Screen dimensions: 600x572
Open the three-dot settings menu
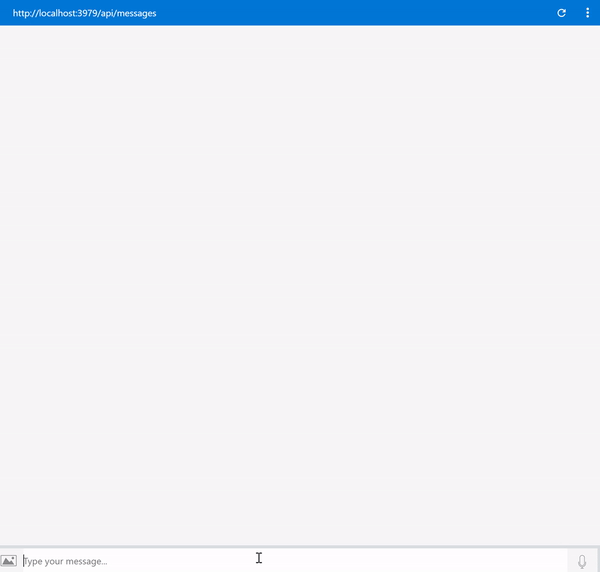click(x=587, y=13)
